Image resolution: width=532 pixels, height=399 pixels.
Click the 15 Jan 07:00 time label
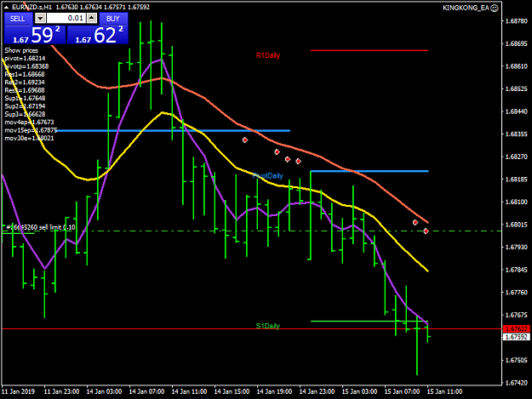[402, 391]
